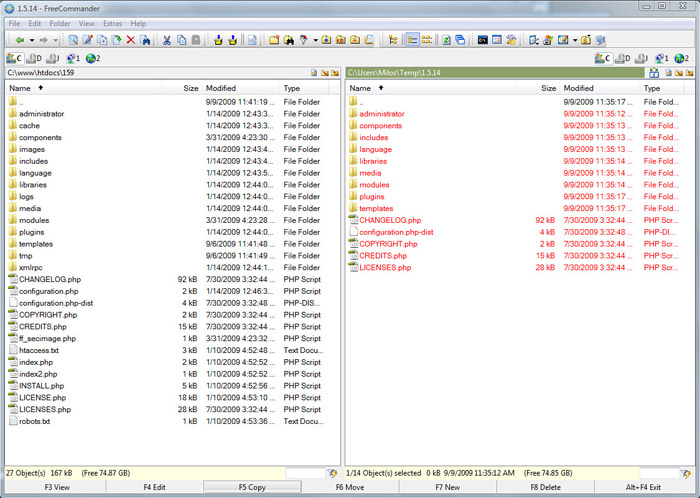Click the F8 Delete button
Screen dimensions: 700x498
pyautogui.click(x=546, y=487)
